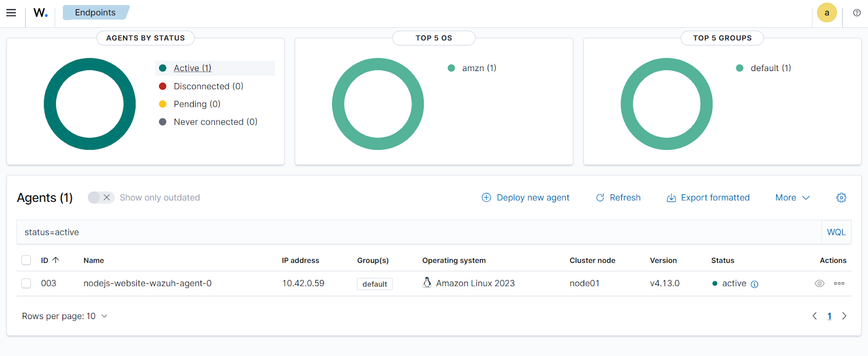The image size is (868, 356).
Task: Open agents table settings gear icon
Action: tap(841, 198)
